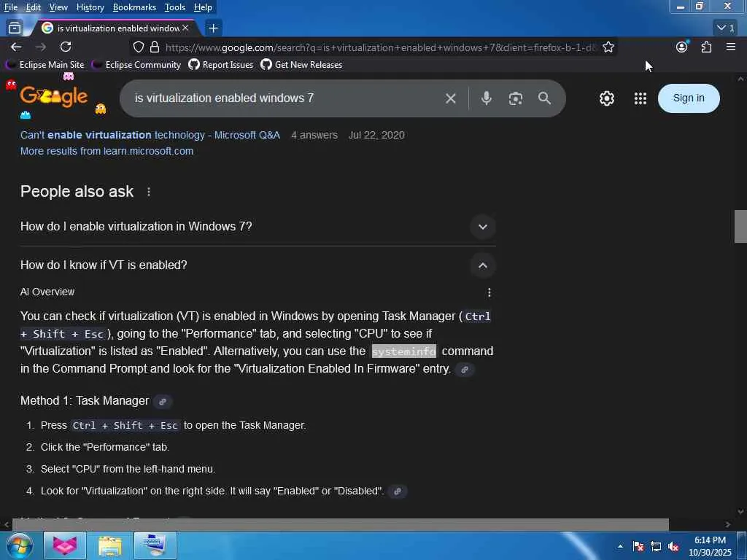Open the File menu
747x560 pixels.
pos(11,7)
